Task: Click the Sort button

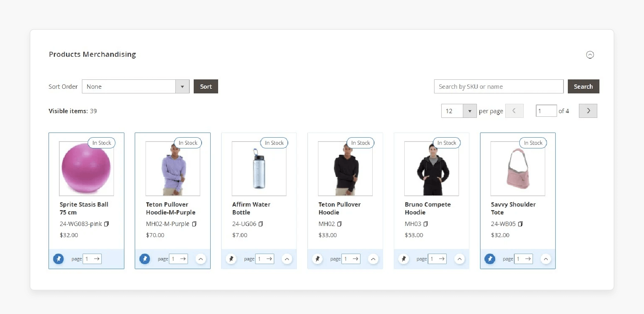Action: pyautogui.click(x=206, y=87)
